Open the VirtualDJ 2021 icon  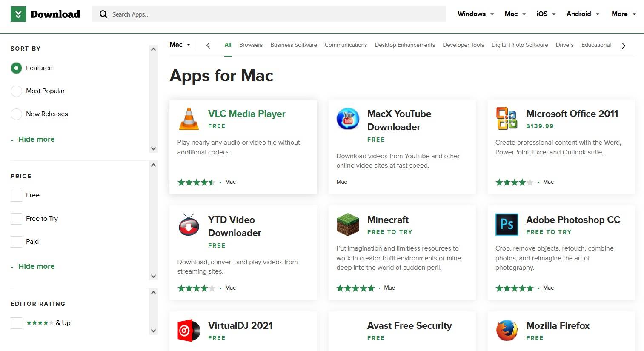[189, 331]
